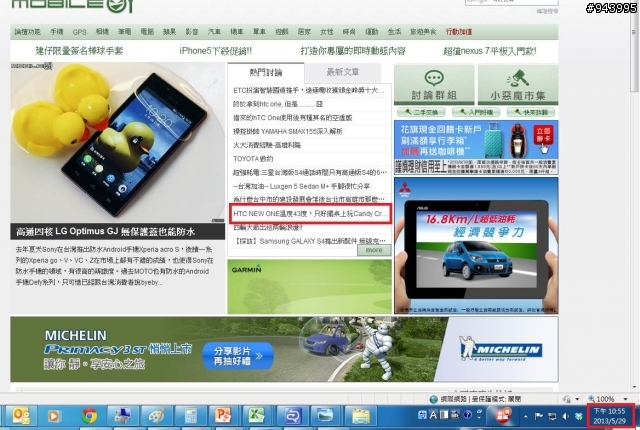Open the photo viewer taskbar icon
Viewport: 640px width, 430px height.
pos(326,416)
